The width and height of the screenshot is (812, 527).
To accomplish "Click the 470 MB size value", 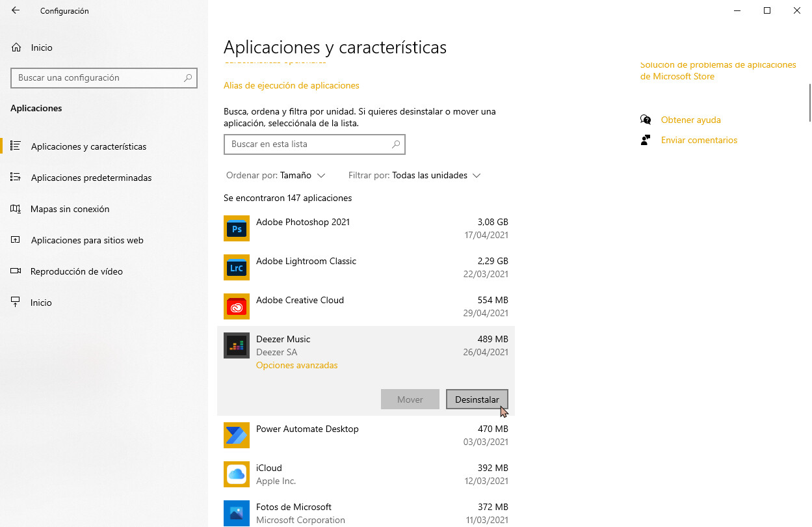I will (493, 429).
